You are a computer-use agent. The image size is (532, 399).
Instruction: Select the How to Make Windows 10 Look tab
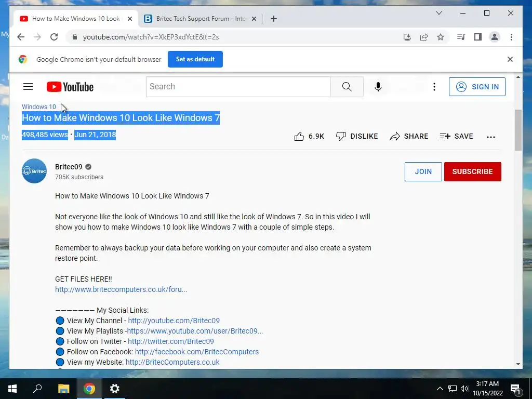(x=76, y=19)
